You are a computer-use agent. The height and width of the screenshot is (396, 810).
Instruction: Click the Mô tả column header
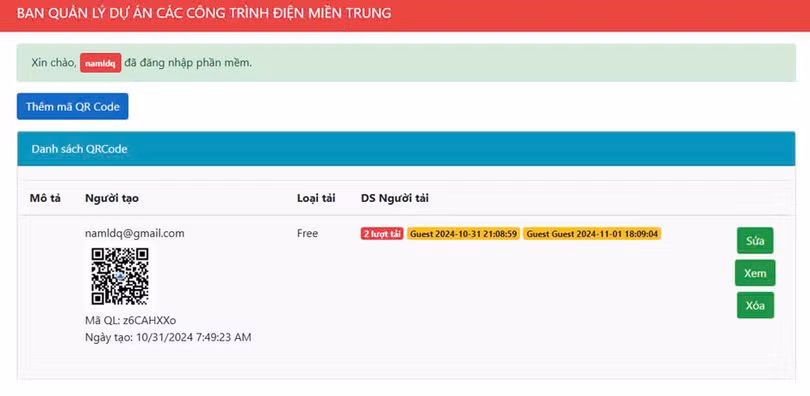click(45, 198)
